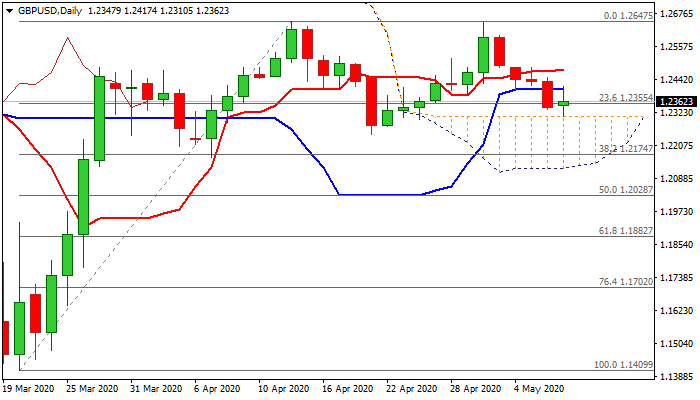Viewport: 700px width, 400px height.
Task: Click the 1.19730 price scale value
Action: [x=677, y=212]
